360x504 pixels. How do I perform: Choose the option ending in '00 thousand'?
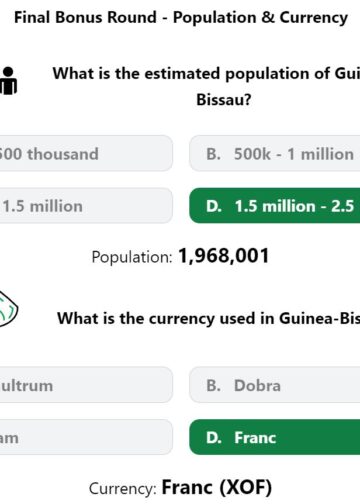[x=86, y=154]
